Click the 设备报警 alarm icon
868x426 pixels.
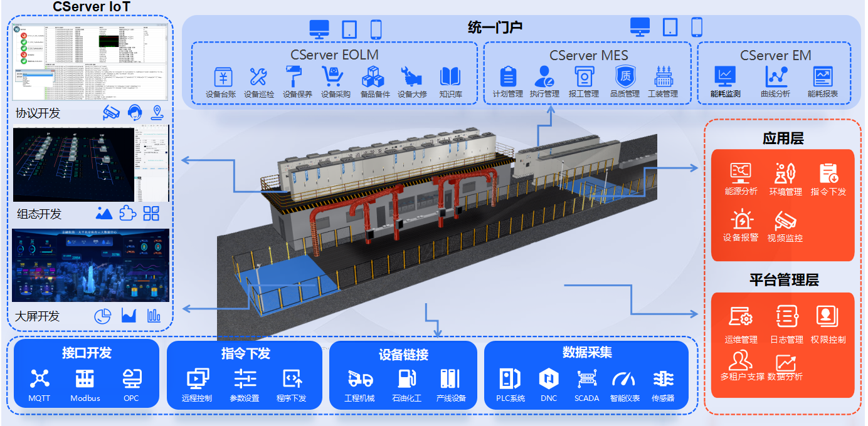(x=741, y=221)
